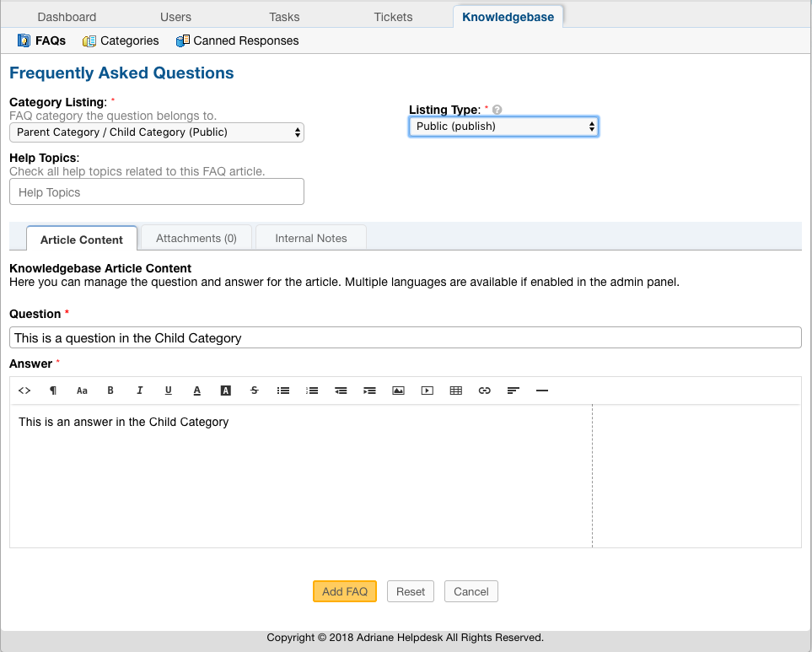This screenshot has height=652, width=812.
Task: Apply strikethrough to answer text
Action: tap(255, 391)
